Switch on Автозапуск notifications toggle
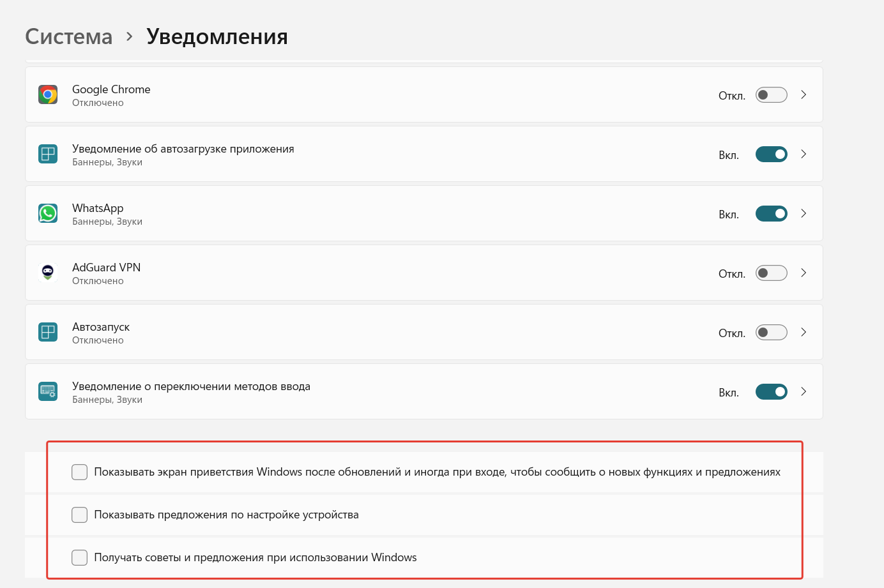 772,333
